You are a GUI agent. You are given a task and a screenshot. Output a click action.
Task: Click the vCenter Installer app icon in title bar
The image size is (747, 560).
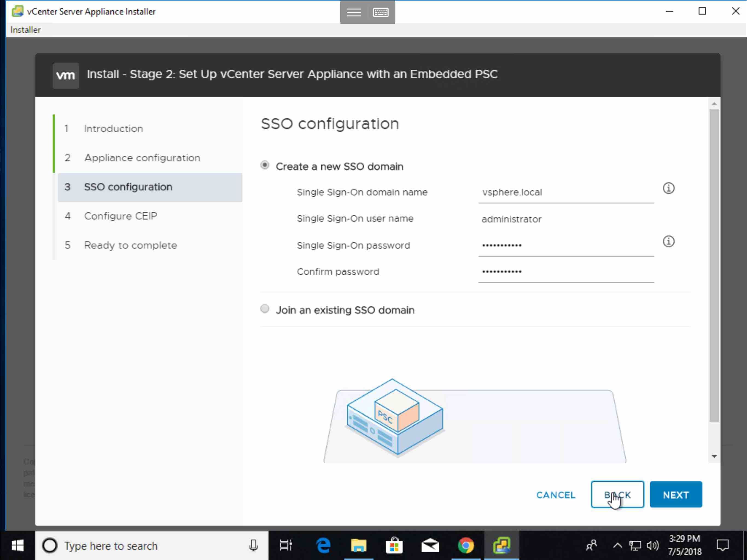pos(17,11)
